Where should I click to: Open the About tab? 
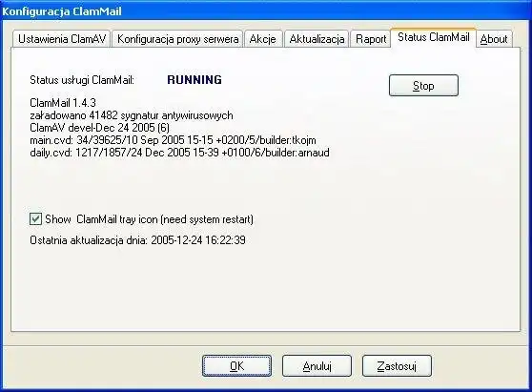click(x=494, y=39)
